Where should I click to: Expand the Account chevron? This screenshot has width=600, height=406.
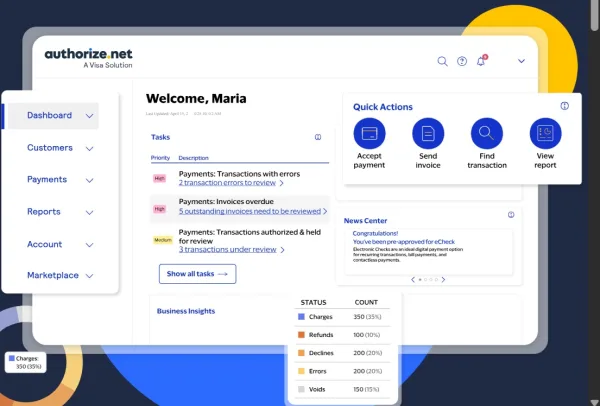coord(89,245)
